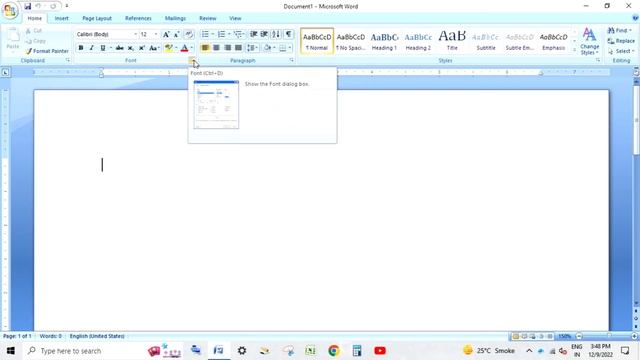This screenshot has height=360, width=640.
Task: Align text right
Action: [227, 48]
